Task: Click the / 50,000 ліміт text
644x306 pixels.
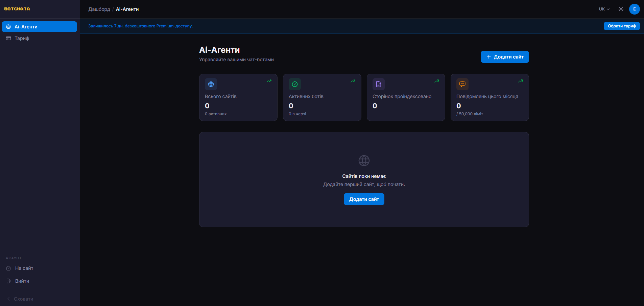Action: click(470, 114)
